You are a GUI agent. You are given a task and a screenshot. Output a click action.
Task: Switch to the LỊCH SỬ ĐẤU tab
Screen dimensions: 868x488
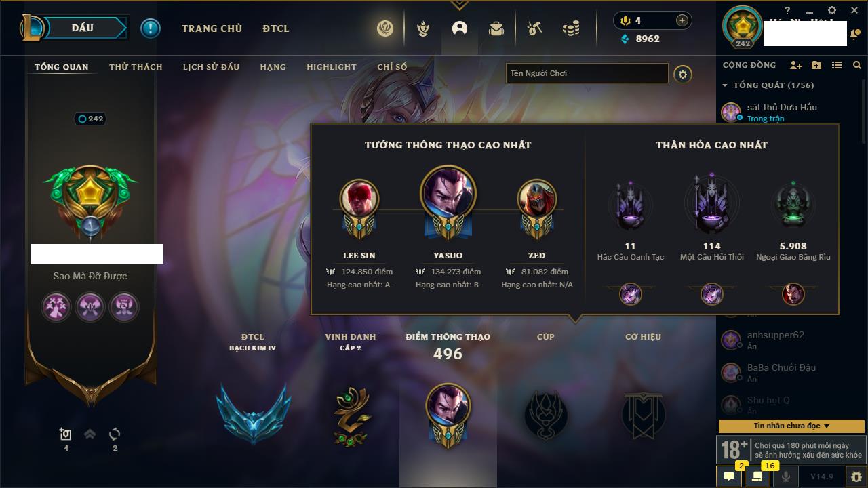[211, 67]
